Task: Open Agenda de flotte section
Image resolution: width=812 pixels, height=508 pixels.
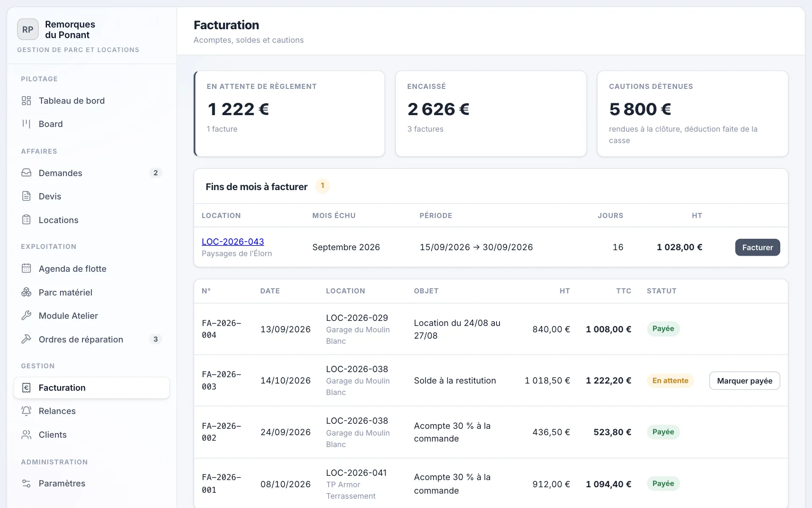Action: coord(92,268)
